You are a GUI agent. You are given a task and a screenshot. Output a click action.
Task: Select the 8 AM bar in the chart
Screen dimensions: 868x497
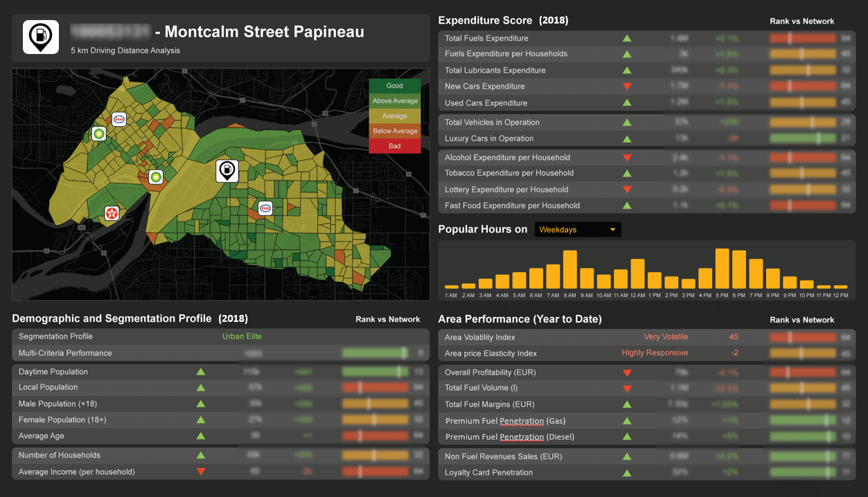(569, 269)
